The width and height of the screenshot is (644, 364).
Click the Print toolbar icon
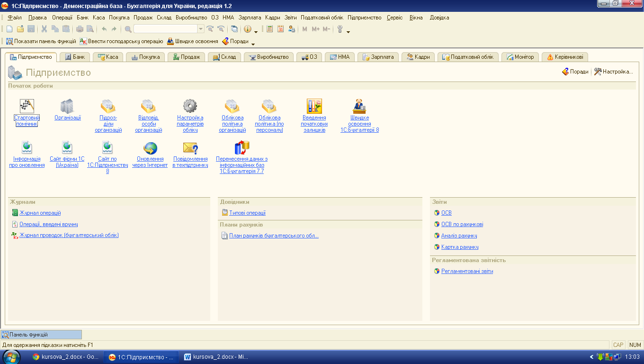click(x=80, y=29)
